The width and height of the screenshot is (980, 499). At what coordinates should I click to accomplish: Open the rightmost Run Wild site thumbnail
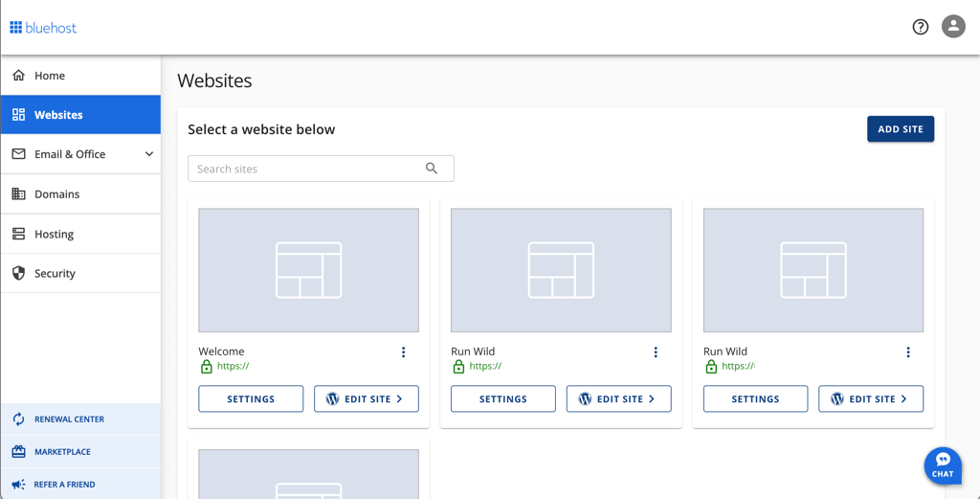(x=813, y=270)
